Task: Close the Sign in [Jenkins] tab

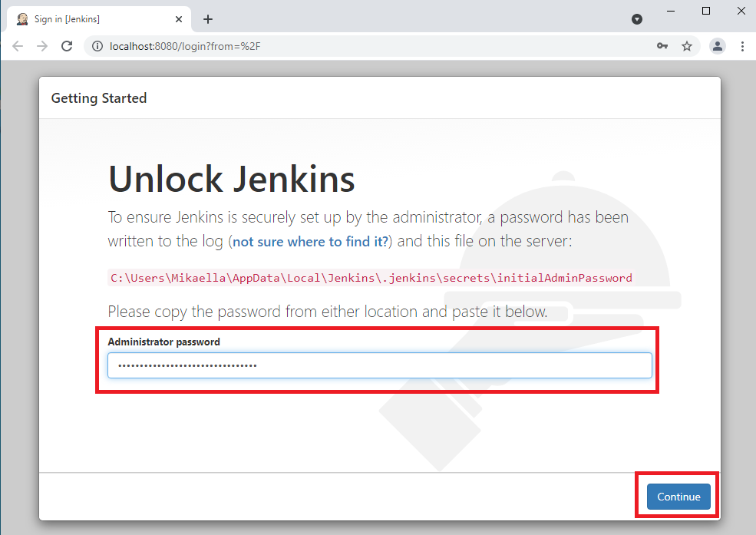Action: pyautogui.click(x=179, y=19)
